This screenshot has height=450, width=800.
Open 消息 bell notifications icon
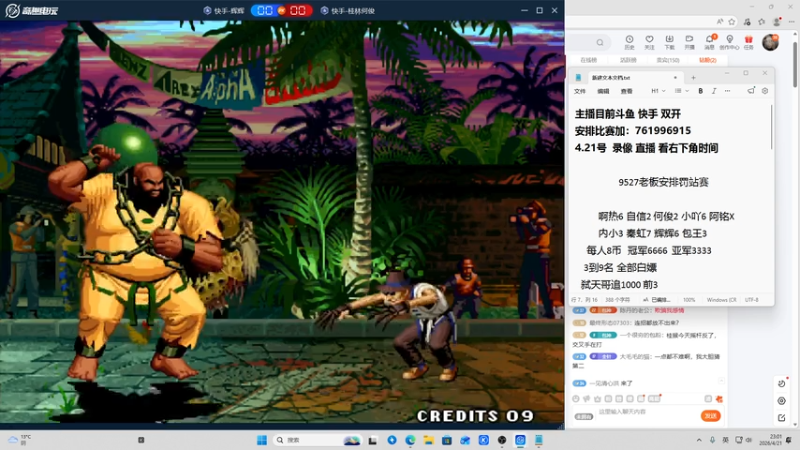click(710, 42)
